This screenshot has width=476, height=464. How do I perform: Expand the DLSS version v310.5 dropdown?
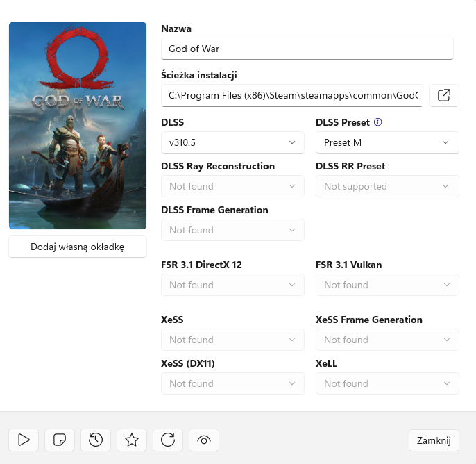tap(232, 142)
